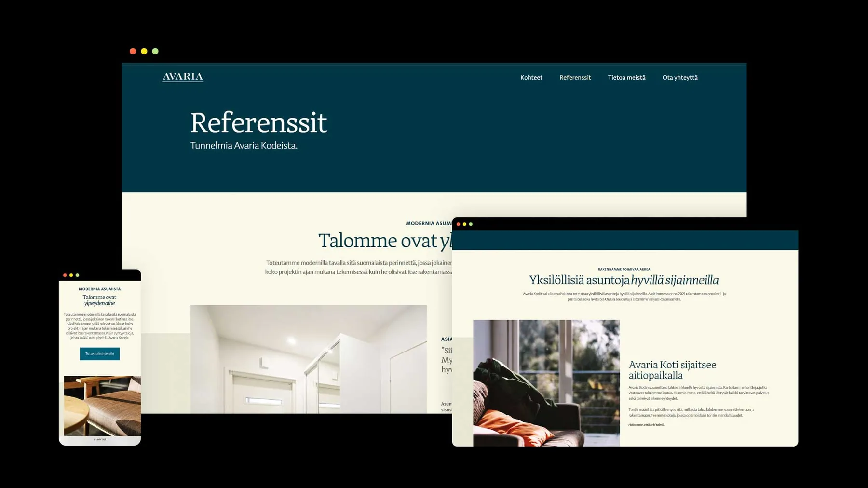Click the green dot of the large browser window
This screenshot has width=868, height=488.
[155, 51]
